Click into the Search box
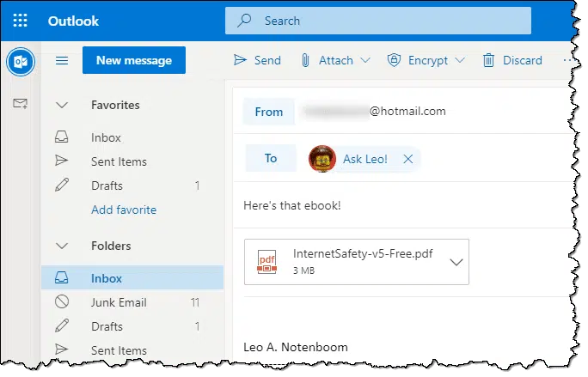Viewport: 588px width, 377px height. pos(378,21)
